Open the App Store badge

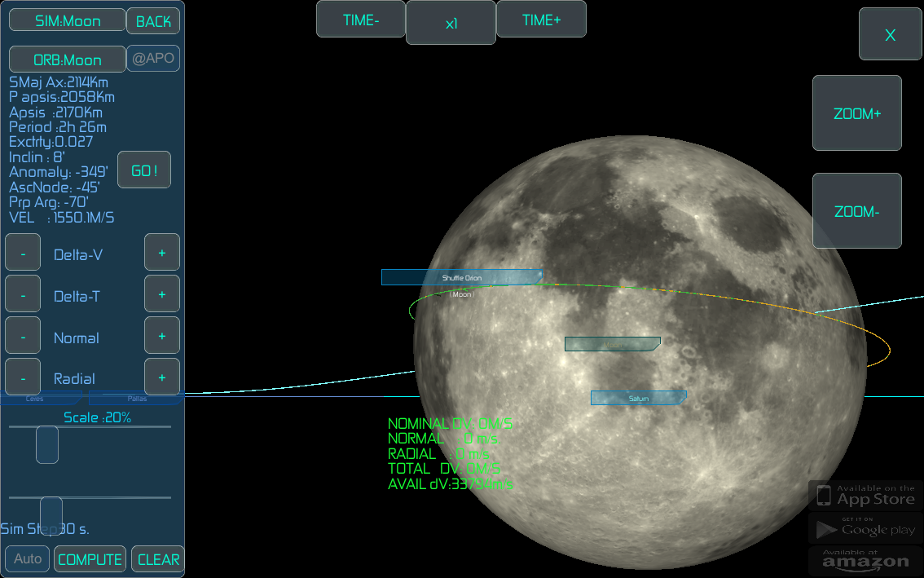(864, 495)
